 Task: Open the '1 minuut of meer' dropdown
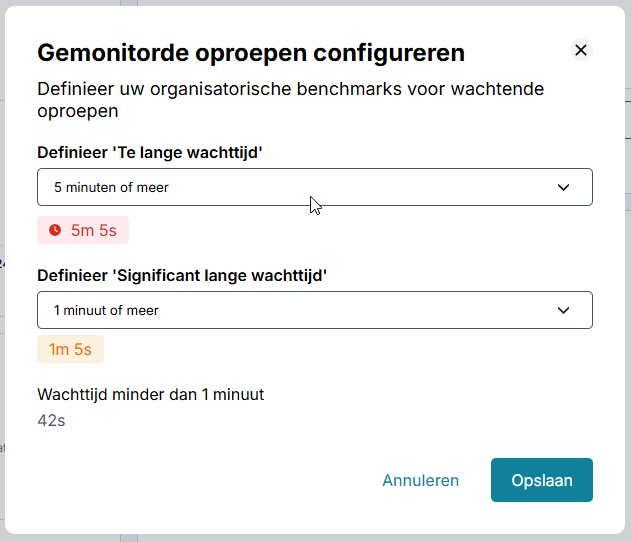coord(300,310)
